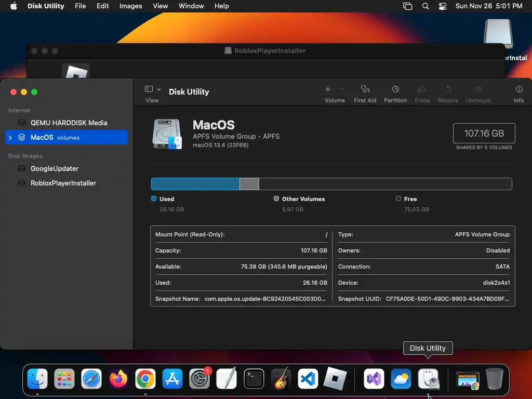Open the Help menu
The image size is (532, 399).
[221, 6]
